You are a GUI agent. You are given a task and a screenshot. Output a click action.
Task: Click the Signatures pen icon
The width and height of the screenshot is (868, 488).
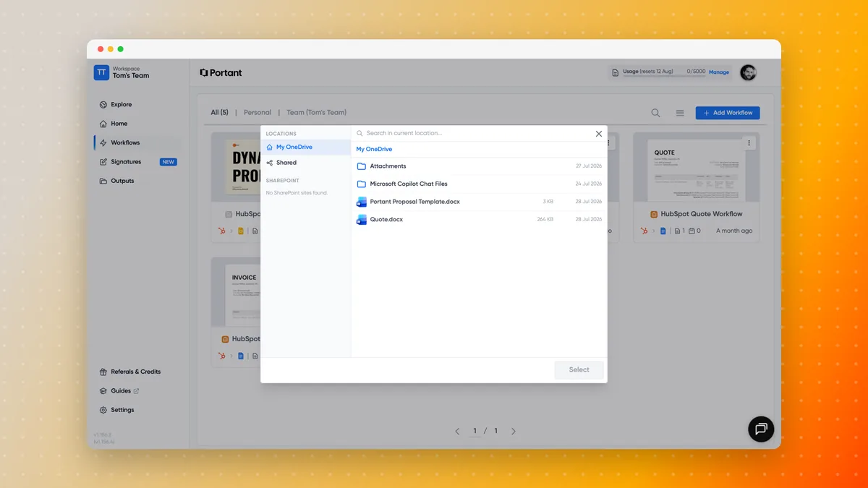103,162
